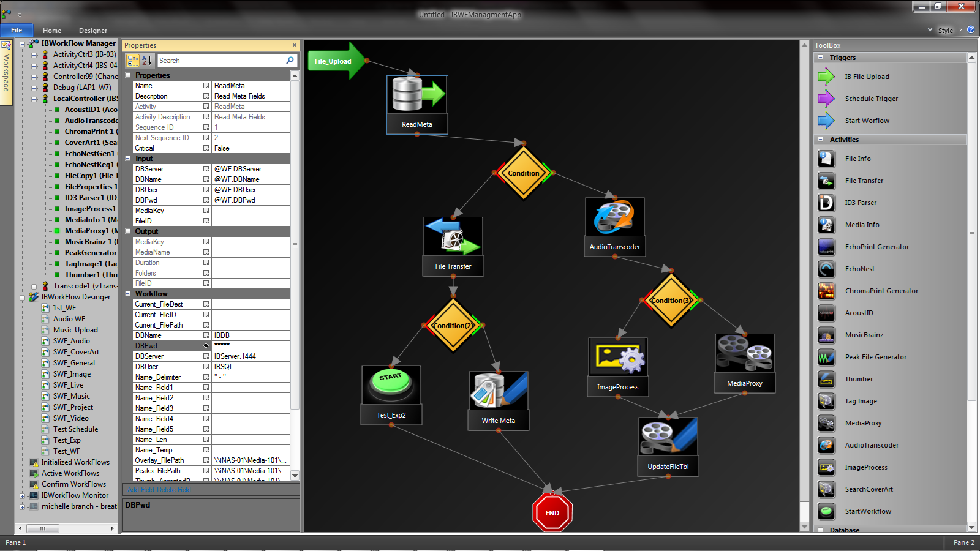Collapse the LocalController tree node
Screen dimensions: 980x551
[34, 99]
